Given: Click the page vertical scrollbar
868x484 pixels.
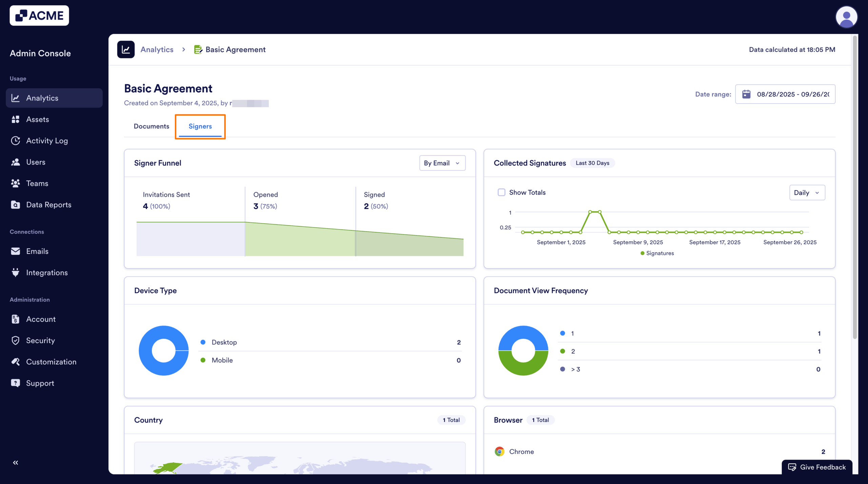Looking at the screenshot, I should coord(855,187).
